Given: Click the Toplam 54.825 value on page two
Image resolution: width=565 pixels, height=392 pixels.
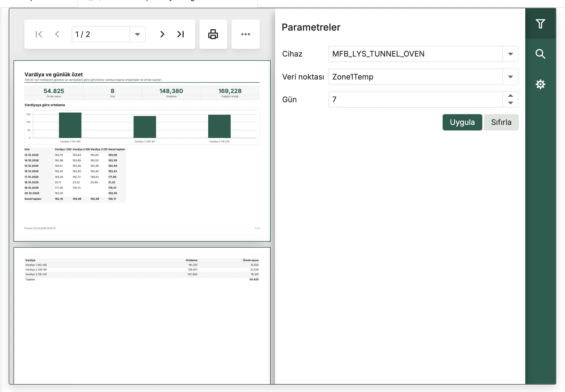Looking at the screenshot, I should click(x=254, y=279).
